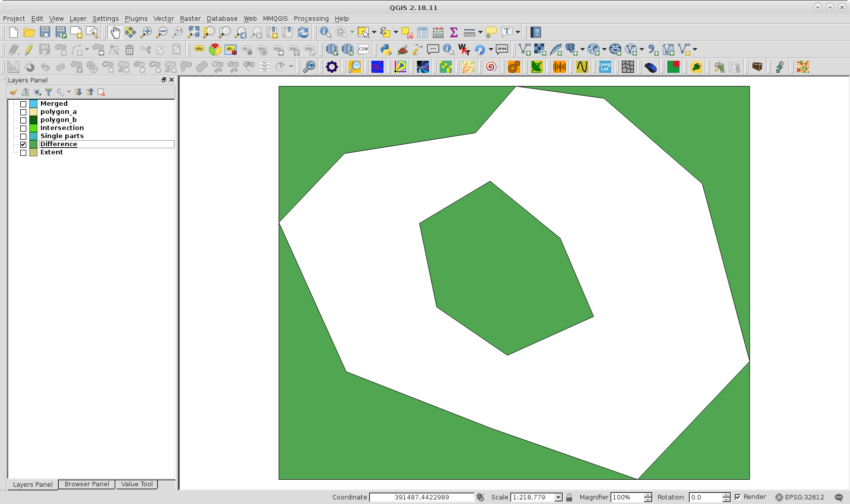Click the Add Vector Layer icon
Viewport: 850px width, 504px height.
click(525, 50)
